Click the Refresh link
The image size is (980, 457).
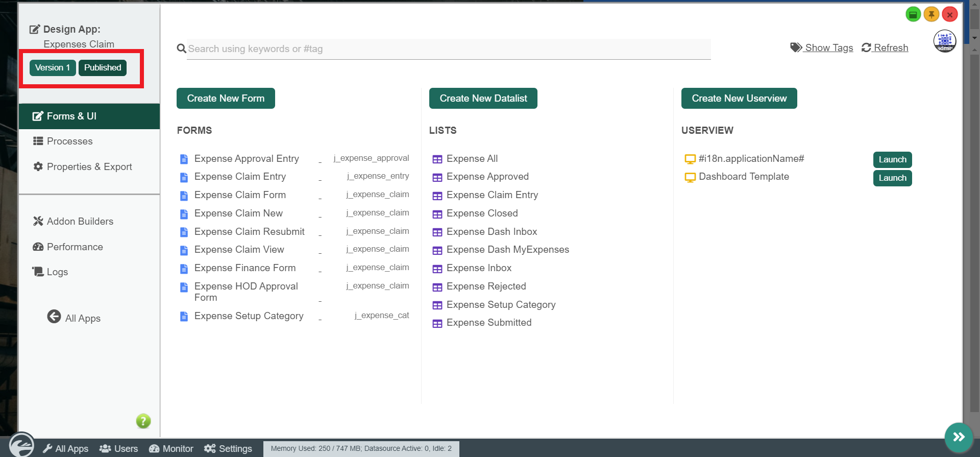(x=885, y=48)
